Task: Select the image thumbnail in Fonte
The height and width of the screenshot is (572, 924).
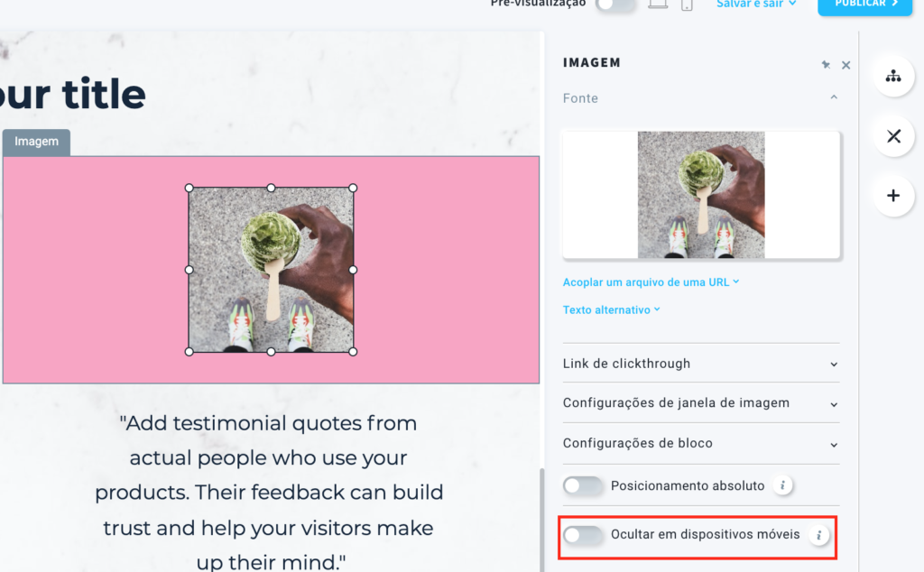Action: point(701,194)
